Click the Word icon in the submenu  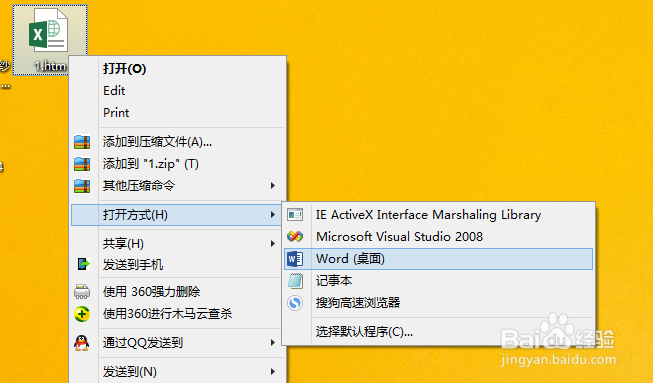295,259
